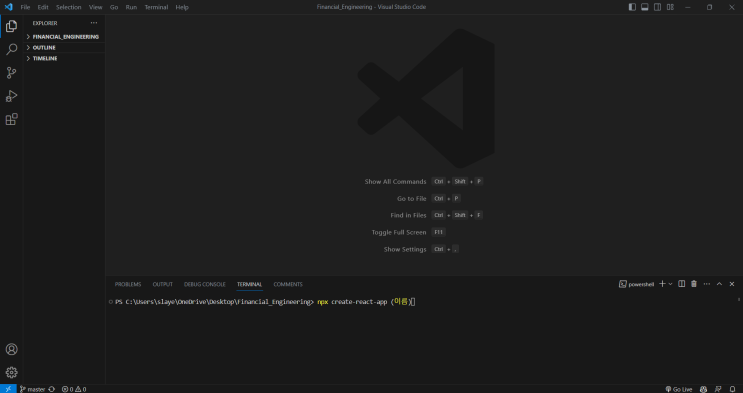The image size is (743, 393).
Task: Open Explorer views and more actions ellipsis
Action: click(x=94, y=23)
